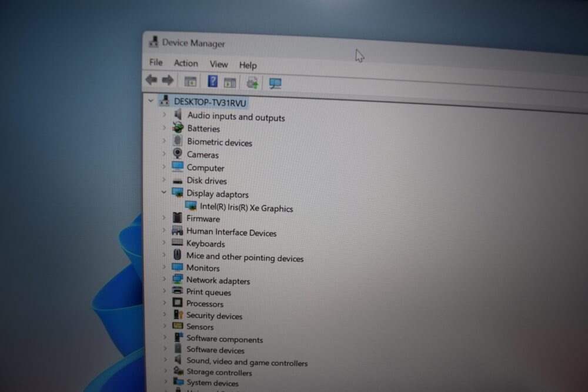Expand Sound, video and game controllers

pos(165,360)
